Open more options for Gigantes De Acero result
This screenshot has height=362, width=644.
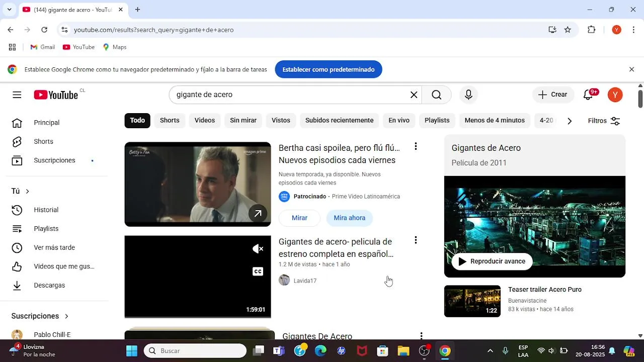421,335
